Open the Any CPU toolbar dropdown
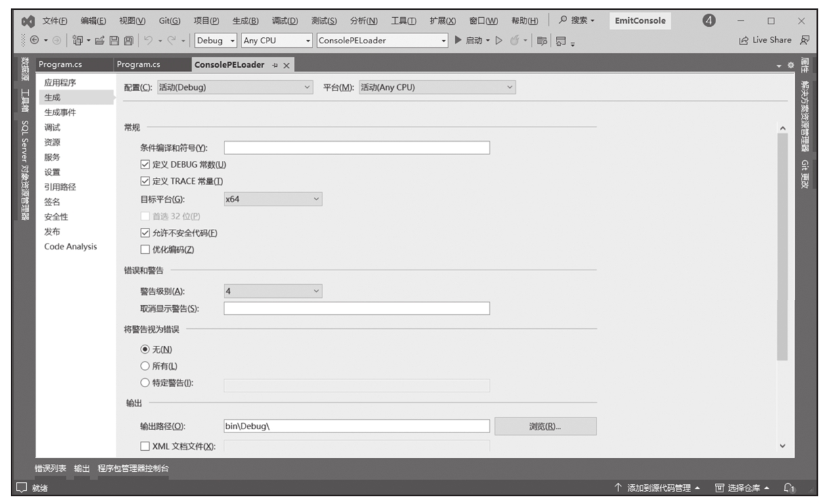 point(277,40)
